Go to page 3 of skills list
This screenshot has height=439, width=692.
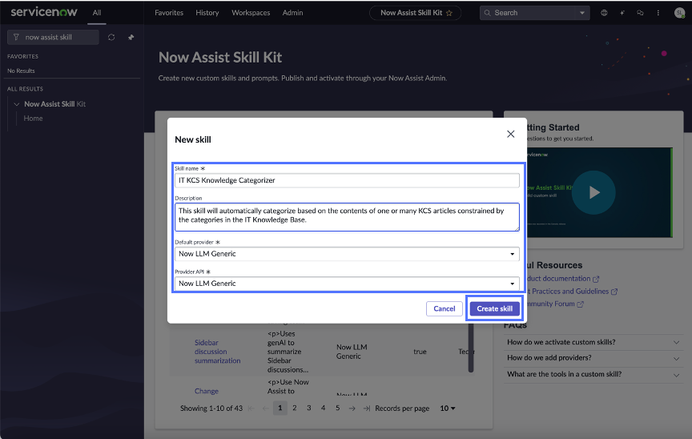coord(309,408)
